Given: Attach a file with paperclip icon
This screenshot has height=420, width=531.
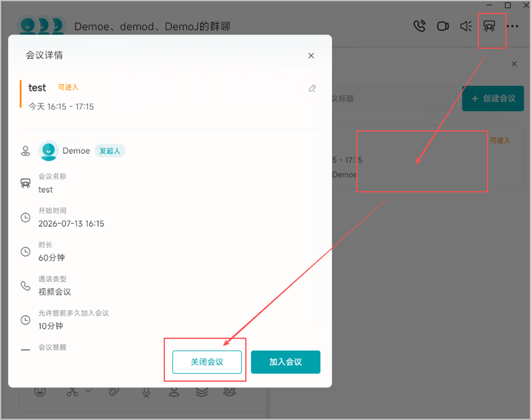Looking at the screenshot, I should (114, 391).
